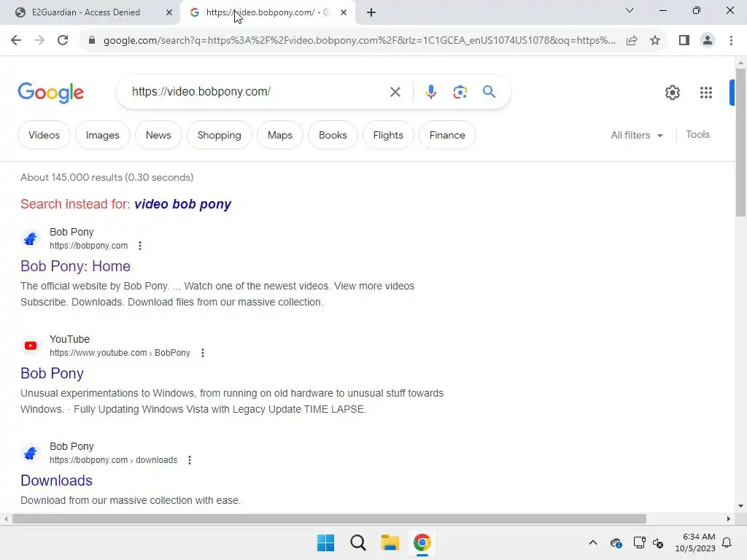The width and height of the screenshot is (747, 560).
Task: Click the youtube.com › BobPony URL text
Action: tap(120, 353)
